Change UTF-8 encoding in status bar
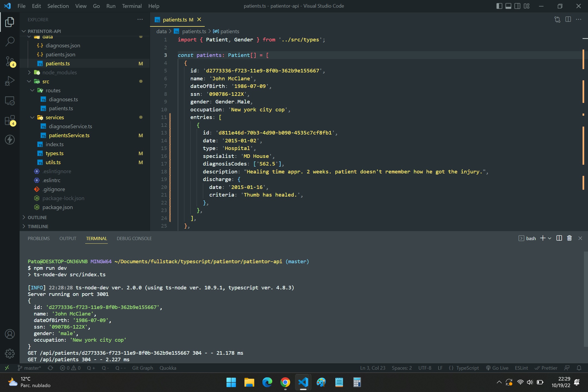 click(425, 368)
